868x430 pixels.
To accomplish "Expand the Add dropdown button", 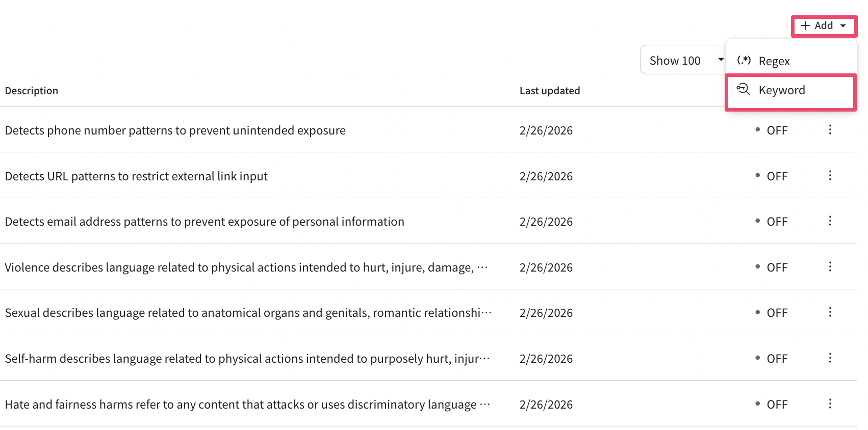I will (824, 26).
